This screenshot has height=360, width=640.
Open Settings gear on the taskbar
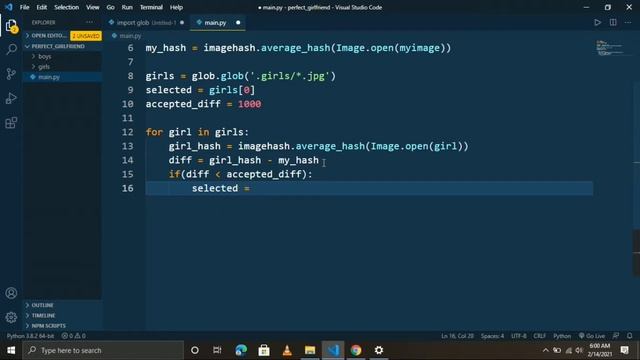(x=379, y=350)
